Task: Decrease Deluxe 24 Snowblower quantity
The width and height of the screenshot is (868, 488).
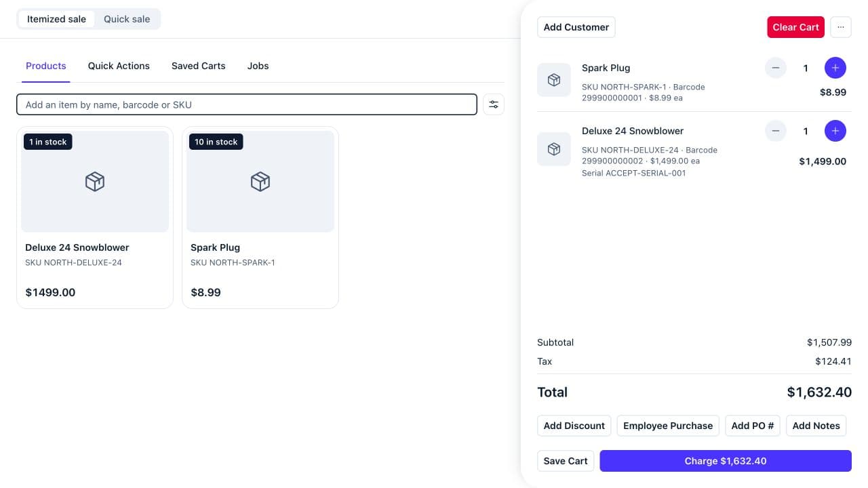Action: coord(776,131)
